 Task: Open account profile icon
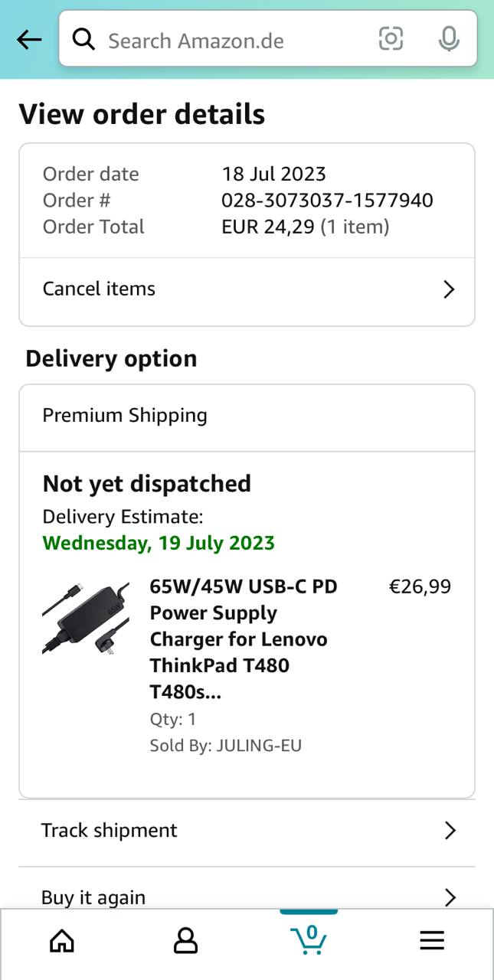185,940
